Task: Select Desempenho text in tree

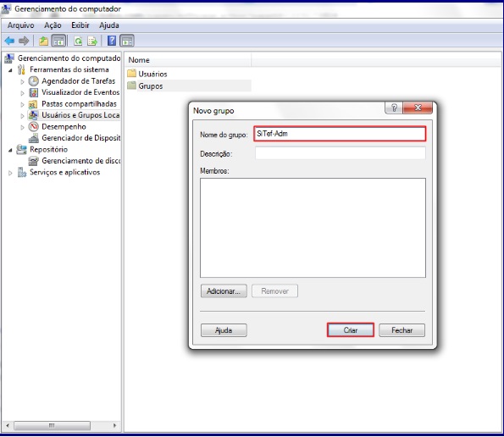Action: coord(64,126)
